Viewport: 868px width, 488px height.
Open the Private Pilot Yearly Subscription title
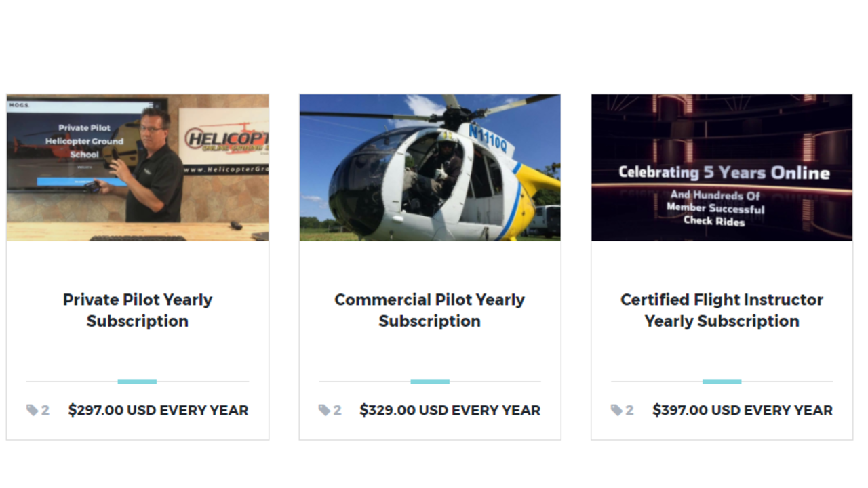[x=138, y=310]
